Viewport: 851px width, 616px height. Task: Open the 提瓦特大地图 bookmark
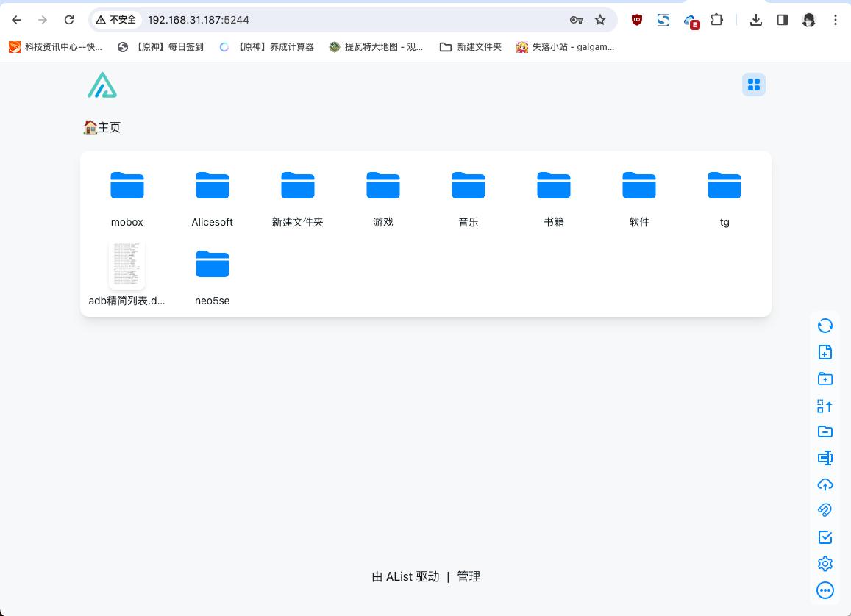tap(376, 47)
